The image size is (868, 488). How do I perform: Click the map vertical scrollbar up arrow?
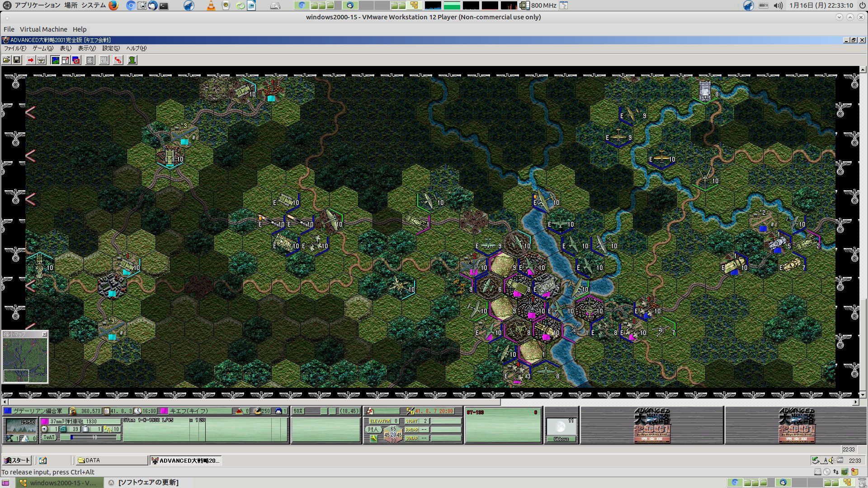click(863, 70)
